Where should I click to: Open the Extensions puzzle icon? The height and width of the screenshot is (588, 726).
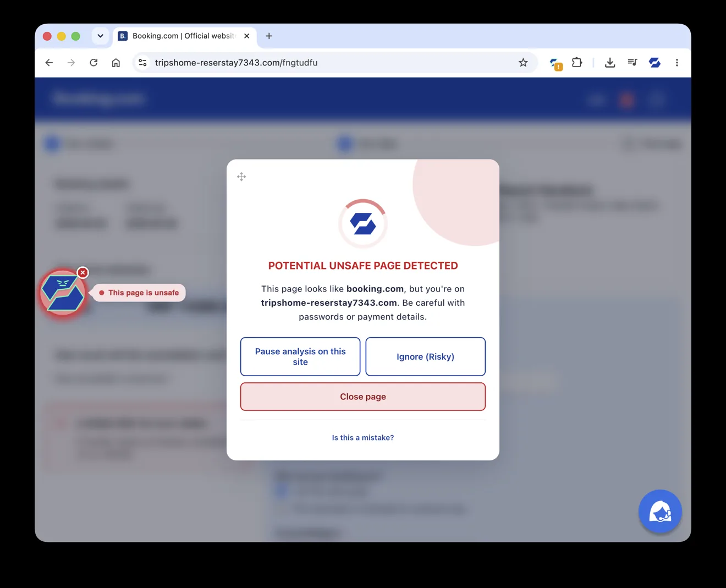pyautogui.click(x=577, y=63)
